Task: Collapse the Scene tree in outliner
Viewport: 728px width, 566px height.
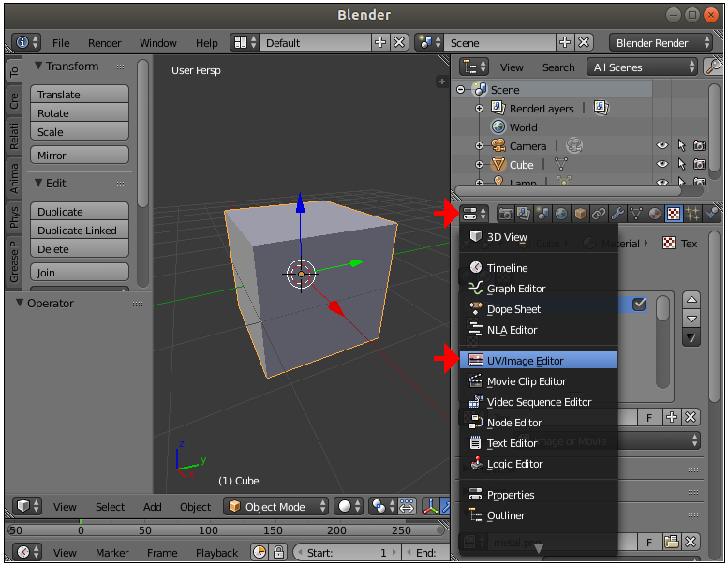Action: 461,90
